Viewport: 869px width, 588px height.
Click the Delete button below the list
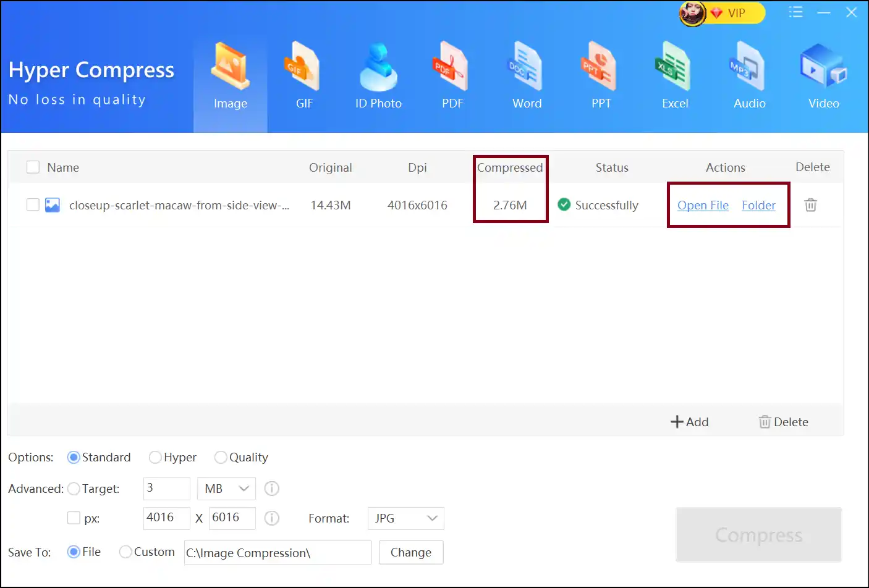784,422
